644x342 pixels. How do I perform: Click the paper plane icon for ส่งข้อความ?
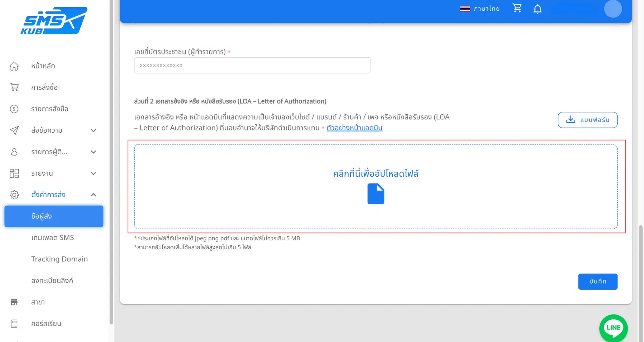tap(14, 130)
